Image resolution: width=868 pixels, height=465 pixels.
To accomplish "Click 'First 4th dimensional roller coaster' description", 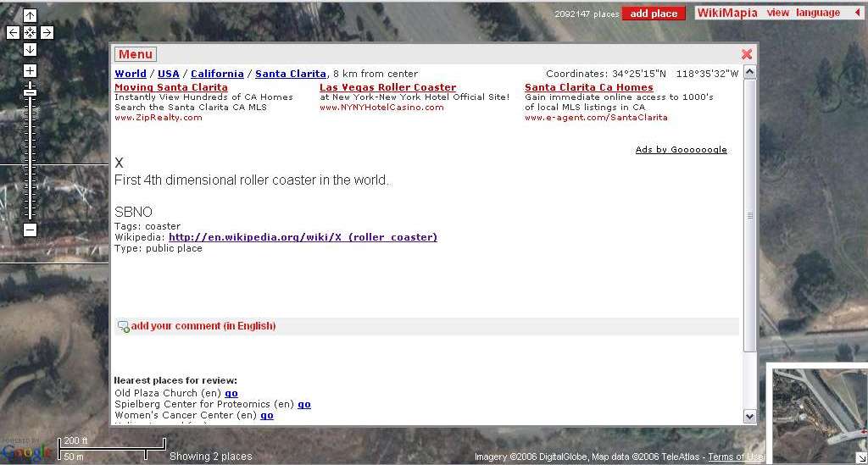I will (x=252, y=180).
